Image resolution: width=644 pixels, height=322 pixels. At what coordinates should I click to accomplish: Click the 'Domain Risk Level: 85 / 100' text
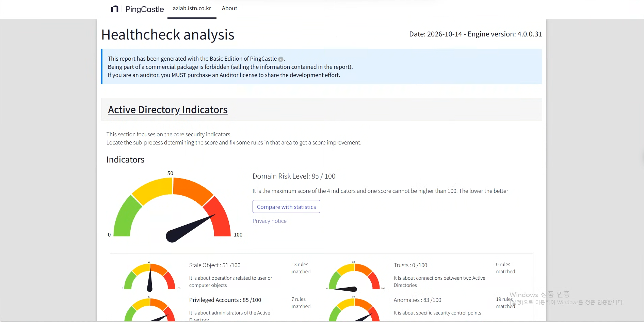pyautogui.click(x=294, y=176)
